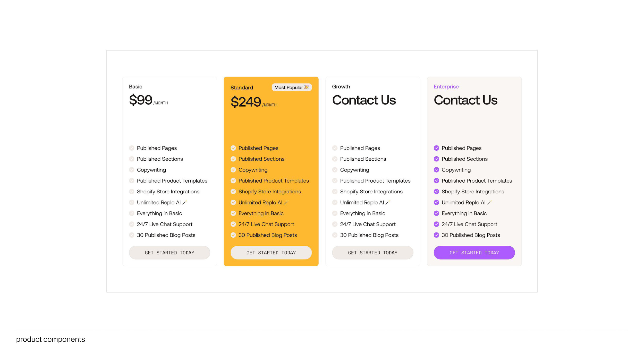Click Get Started Today in Standard plan

[x=271, y=253]
